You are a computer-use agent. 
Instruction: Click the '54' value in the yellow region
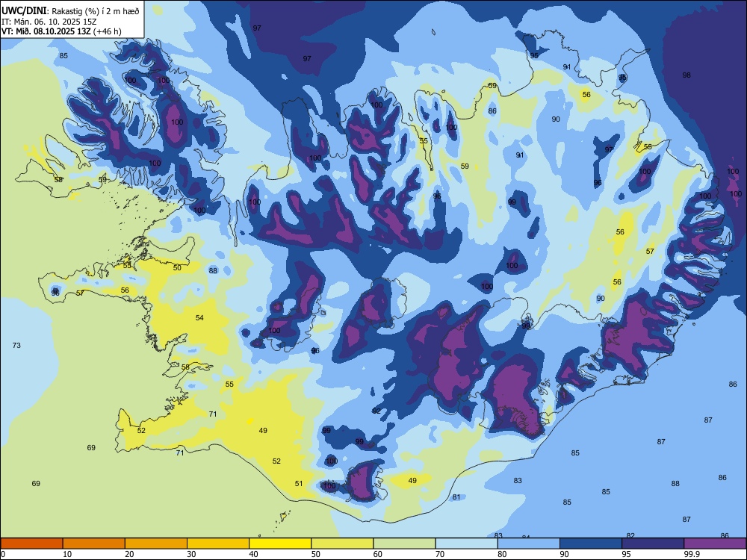(199, 317)
